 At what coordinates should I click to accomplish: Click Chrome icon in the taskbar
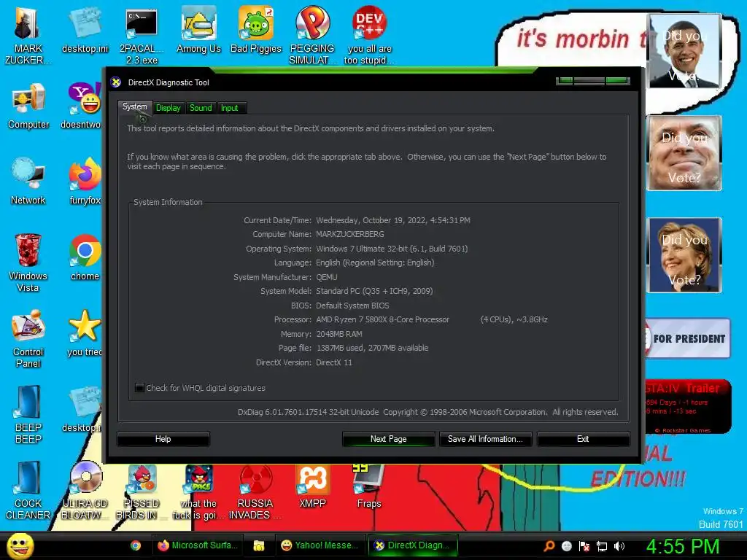coord(136,545)
